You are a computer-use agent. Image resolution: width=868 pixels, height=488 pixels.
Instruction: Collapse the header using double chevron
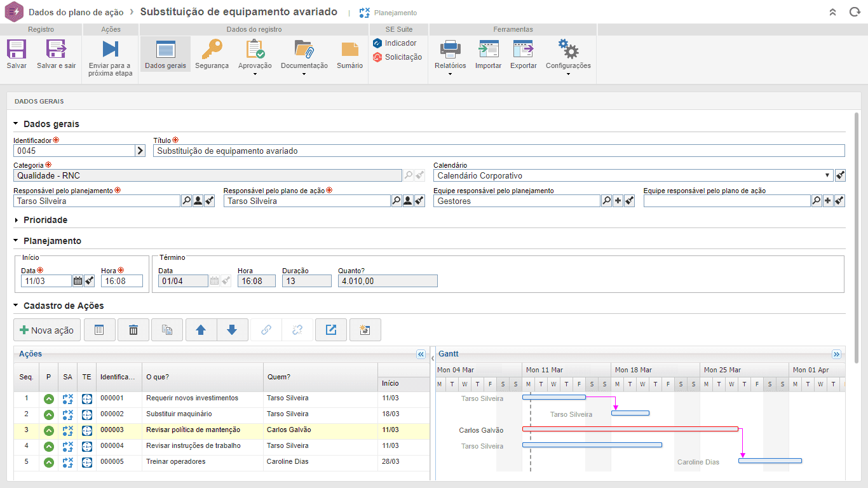click(833, 12)
